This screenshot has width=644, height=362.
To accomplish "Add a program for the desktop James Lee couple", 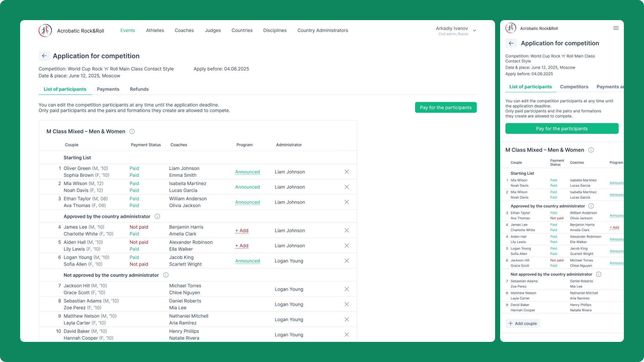I will 242,231.
